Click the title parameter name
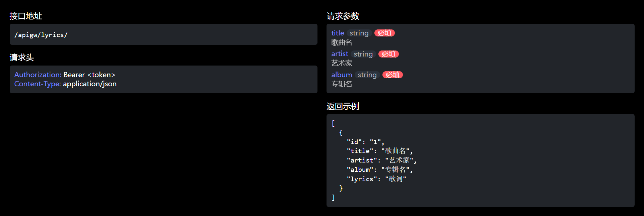The height and width of the screenshot is (216, 644). click(338, 33)
